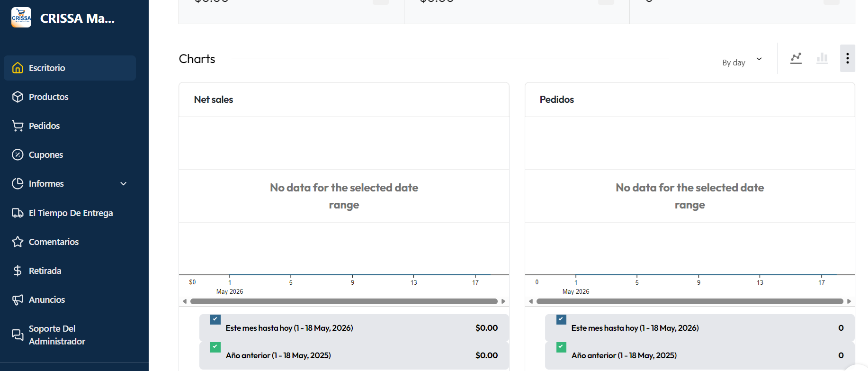
Task: Click the Net sales chart heading
Action: click(214, 100)
